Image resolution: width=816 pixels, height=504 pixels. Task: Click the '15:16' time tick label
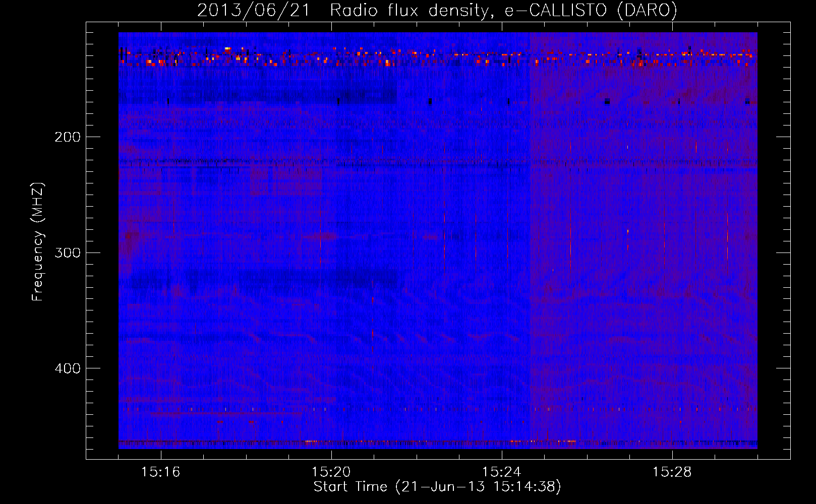[161, 472]
